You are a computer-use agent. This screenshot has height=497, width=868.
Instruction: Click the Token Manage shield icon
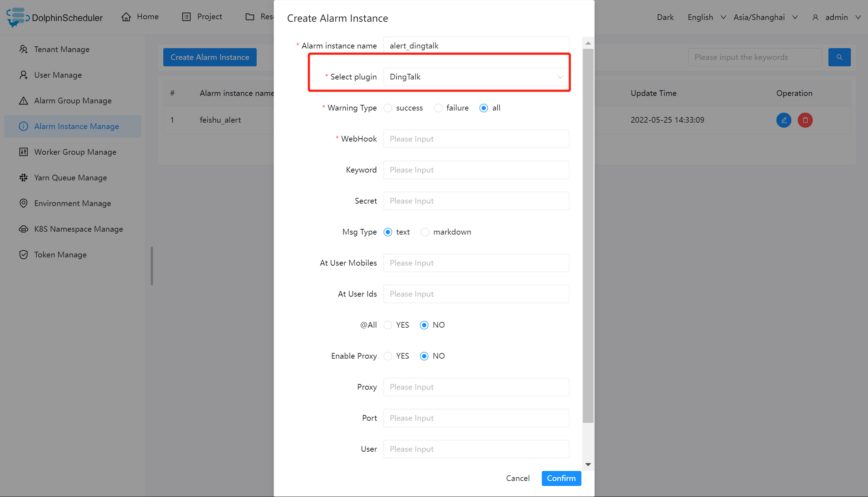(x=24, y=255)
